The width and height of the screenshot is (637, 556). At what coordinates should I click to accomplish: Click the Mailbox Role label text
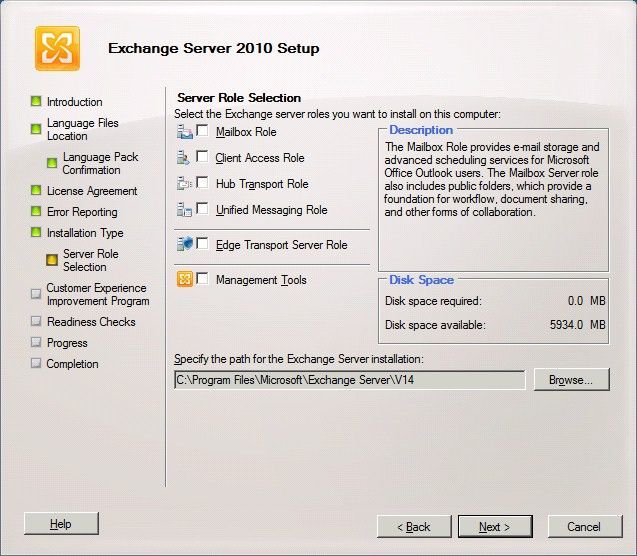246,132
